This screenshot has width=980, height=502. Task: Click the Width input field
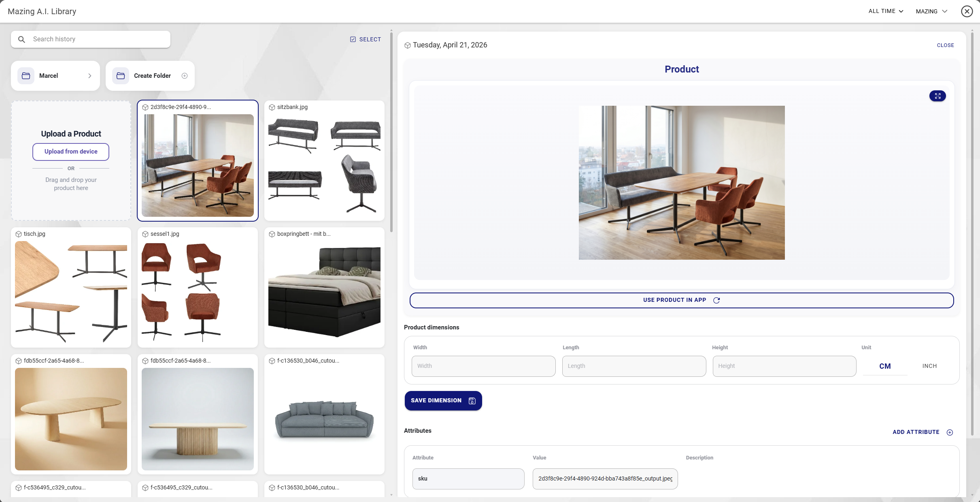click(483, 366)
